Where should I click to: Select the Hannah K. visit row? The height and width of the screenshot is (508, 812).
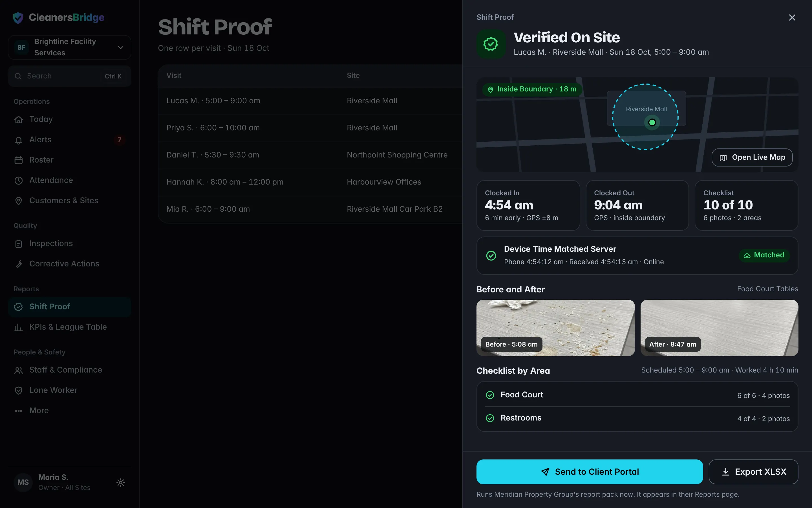point(310,182)
